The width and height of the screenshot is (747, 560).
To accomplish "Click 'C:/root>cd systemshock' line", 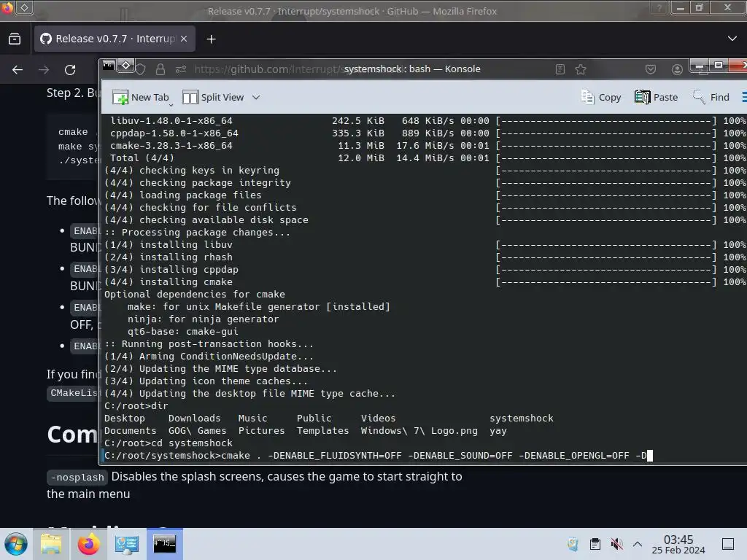I will 169,443.
